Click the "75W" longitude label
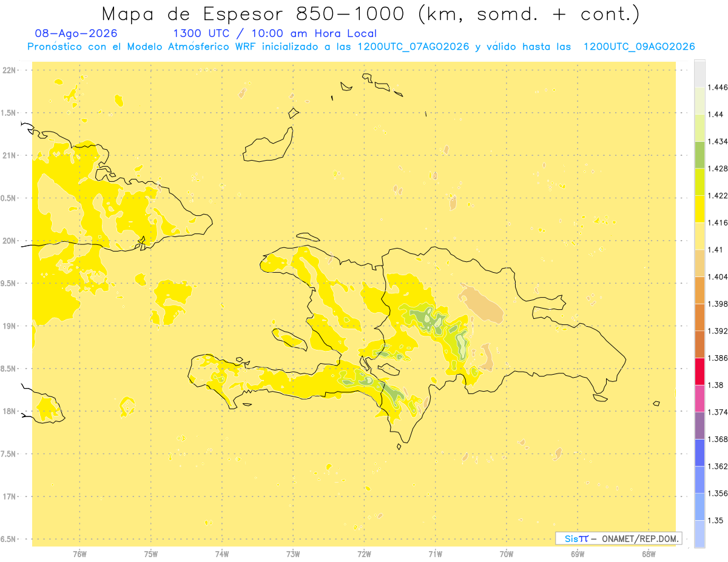Viewport: 728px width, 562px height. click(x=151, y=554)
